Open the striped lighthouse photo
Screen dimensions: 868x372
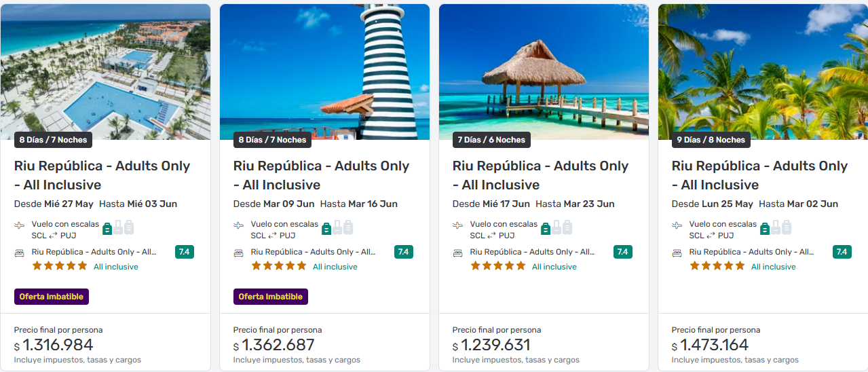(x=324, y=68)
